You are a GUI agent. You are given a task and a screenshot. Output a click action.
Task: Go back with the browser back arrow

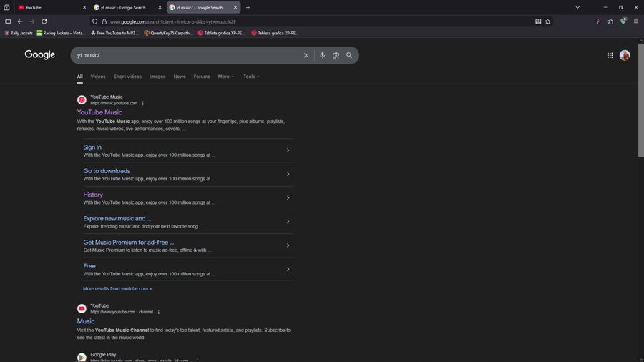(20, 21)
